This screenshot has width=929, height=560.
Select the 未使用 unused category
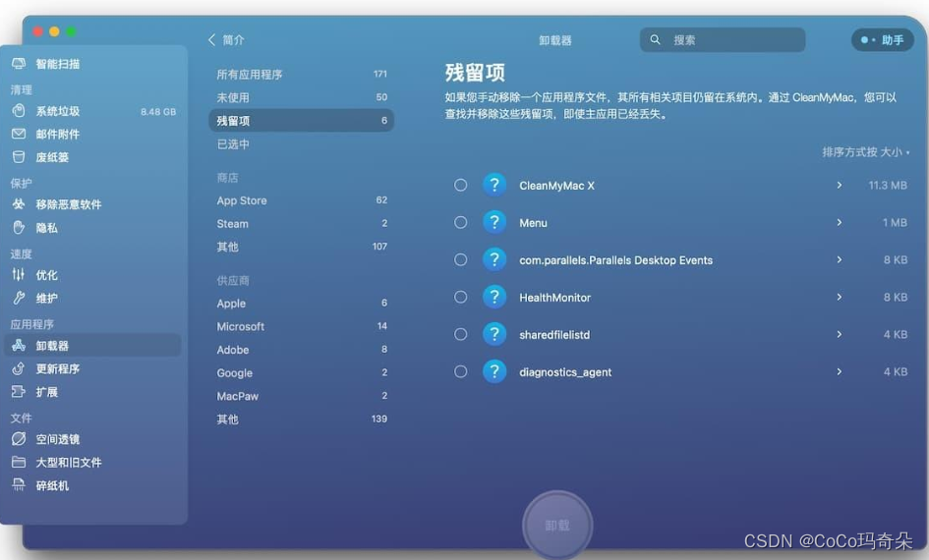coord(301,97)
